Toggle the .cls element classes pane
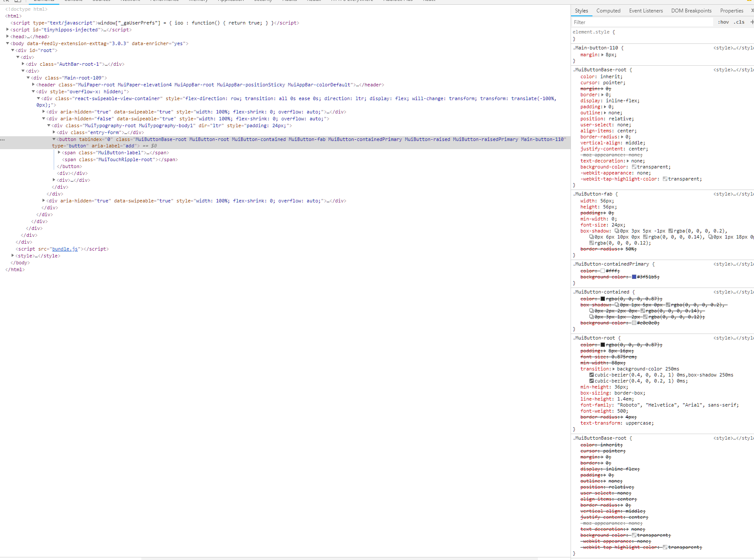 [739, 22]
